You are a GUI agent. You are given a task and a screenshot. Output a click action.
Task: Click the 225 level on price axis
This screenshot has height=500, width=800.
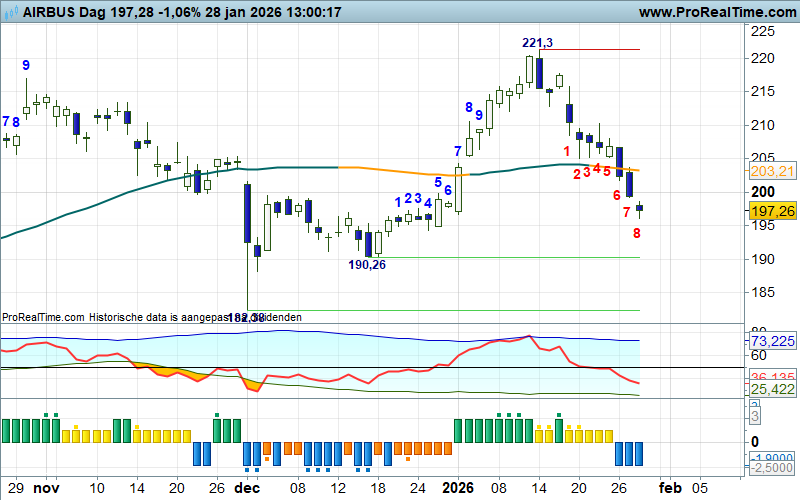(x=763, y=31)
